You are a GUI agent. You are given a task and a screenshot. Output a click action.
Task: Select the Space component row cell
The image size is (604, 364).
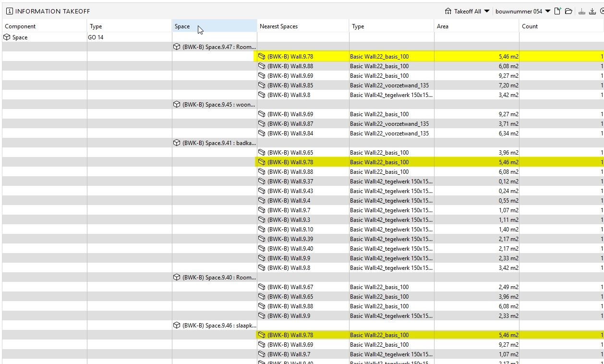45,37
